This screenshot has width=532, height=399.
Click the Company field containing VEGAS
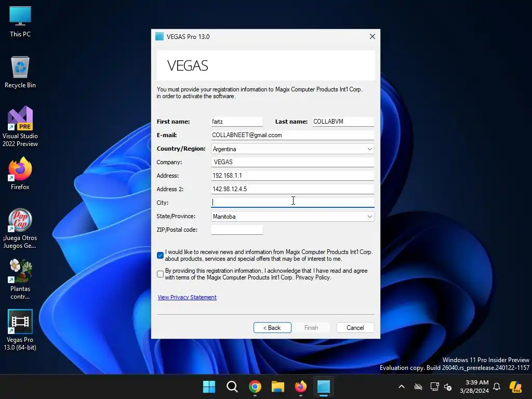(x=292, y=162)
